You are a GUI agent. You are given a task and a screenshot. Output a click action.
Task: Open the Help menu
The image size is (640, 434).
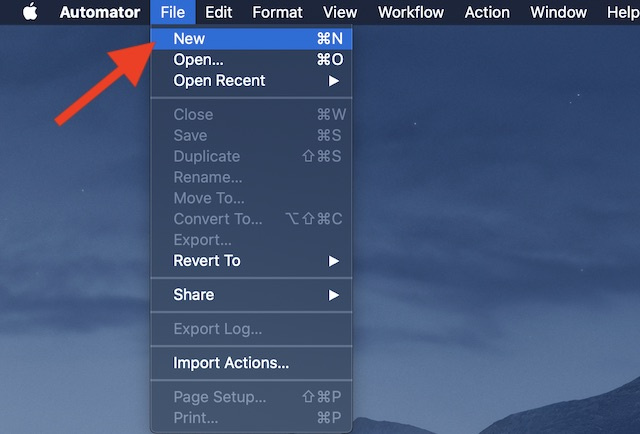(622, 13)
